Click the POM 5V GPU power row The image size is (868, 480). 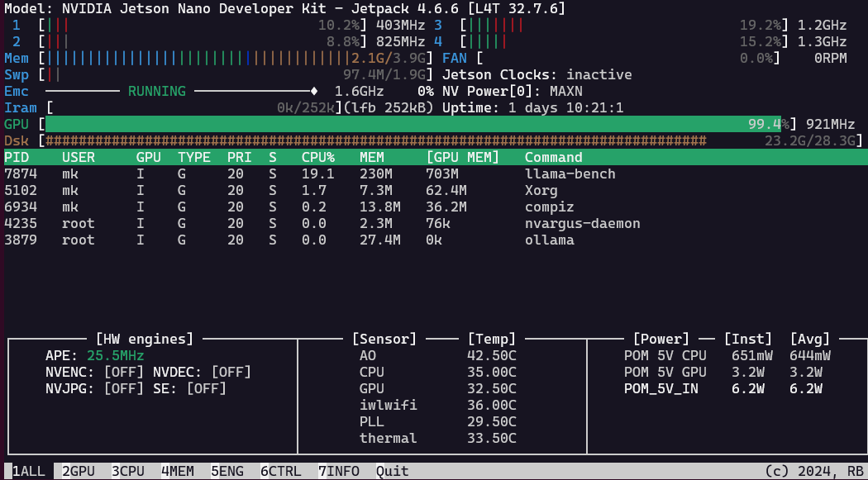click(723, 372)
